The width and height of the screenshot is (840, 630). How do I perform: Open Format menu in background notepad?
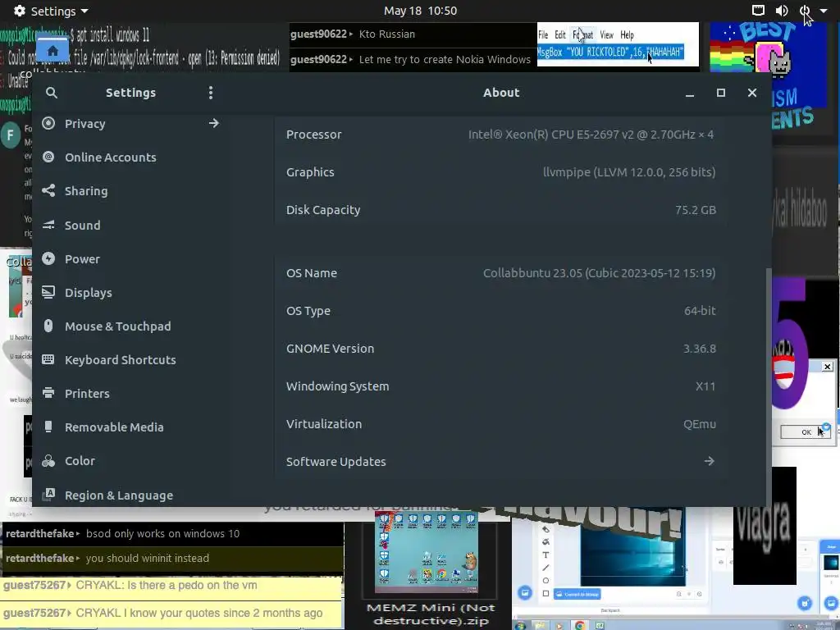(x=583, y=35)
